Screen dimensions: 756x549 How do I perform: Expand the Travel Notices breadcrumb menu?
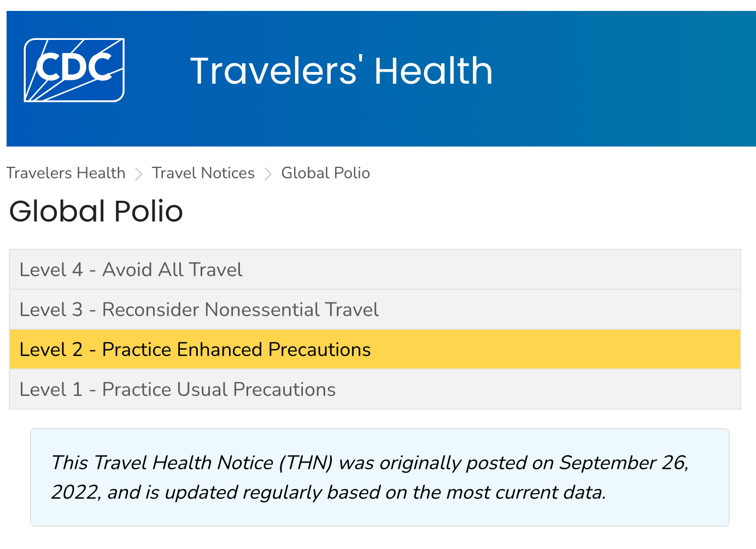point(203,173)
